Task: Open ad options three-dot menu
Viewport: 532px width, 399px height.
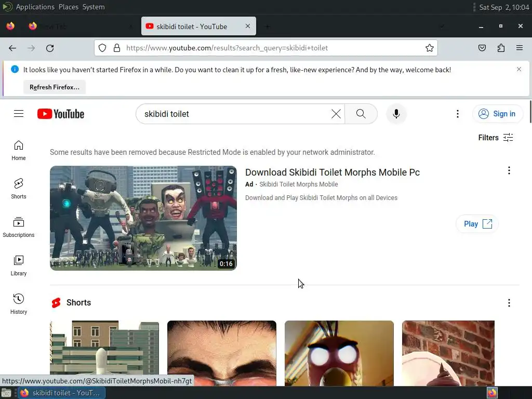Action: 509,170
